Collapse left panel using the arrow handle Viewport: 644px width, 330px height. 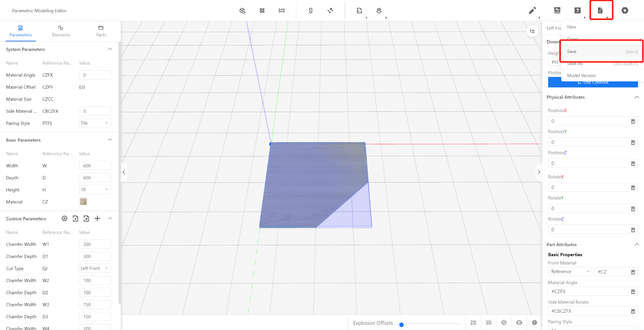pos(124,172)
